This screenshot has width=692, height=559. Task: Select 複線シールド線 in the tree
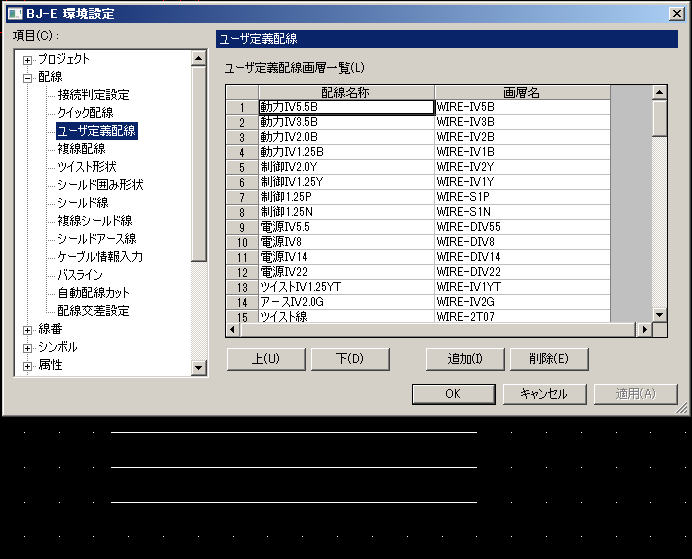94,221
